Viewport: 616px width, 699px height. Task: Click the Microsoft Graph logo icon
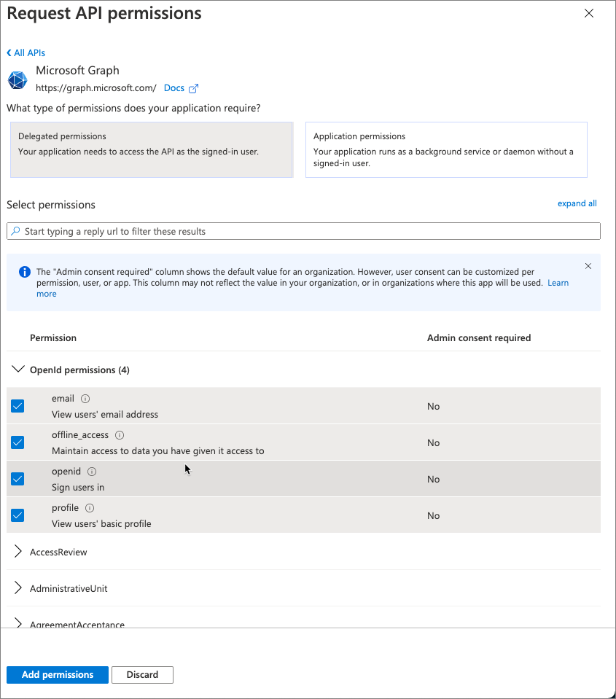tap(17, 80)
